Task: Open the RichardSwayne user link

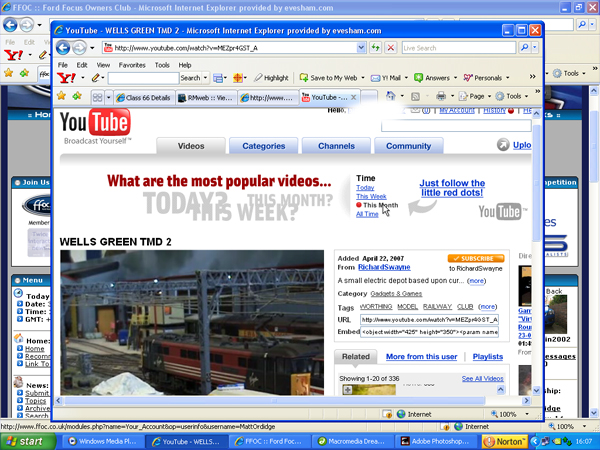Action: 384,267
